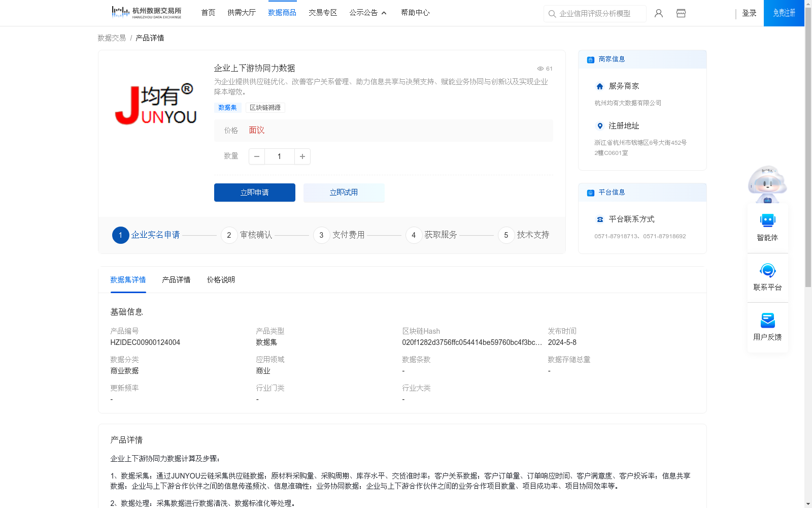Select step 1 企业实名申请
Screen dimensions: 812x508
pos(146,235)
